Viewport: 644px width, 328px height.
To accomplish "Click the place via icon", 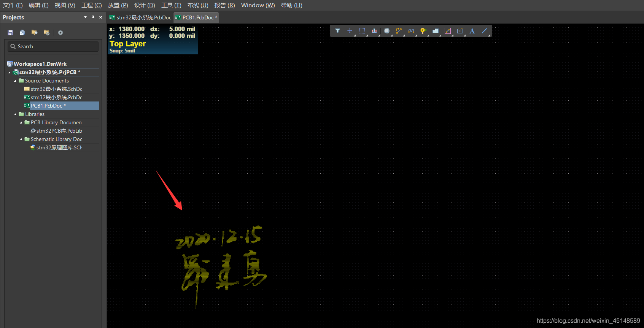I will [x=423, y=31].
